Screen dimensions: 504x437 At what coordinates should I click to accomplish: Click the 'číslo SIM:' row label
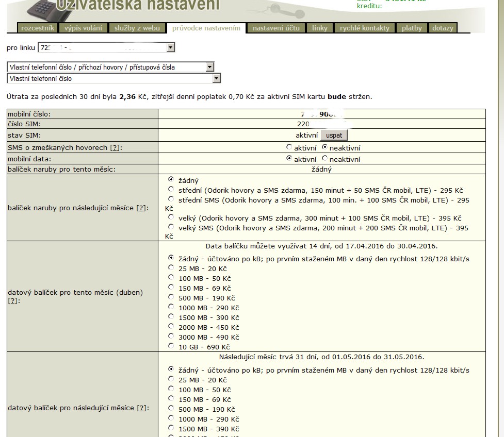[24, 124]
